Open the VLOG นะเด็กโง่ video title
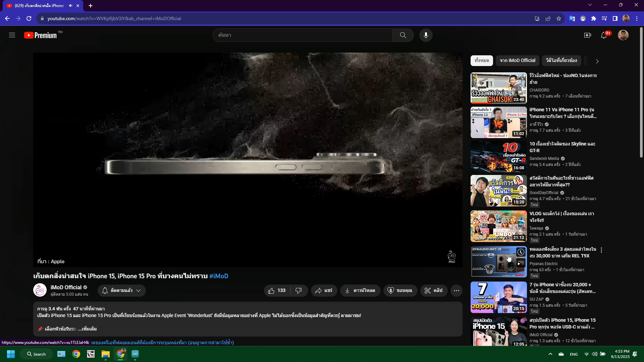This screenshot has height=362, width=644. [562, 217]
